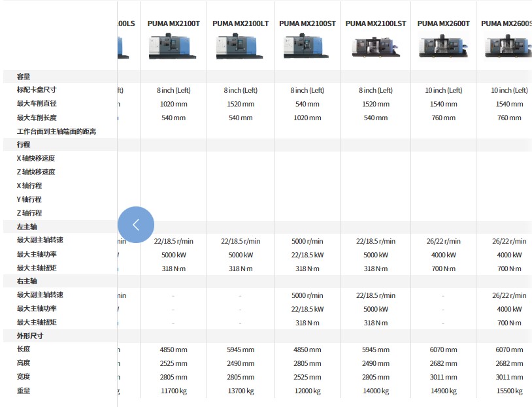Image resolution: width=532 pixels, height=407 pixels.
Task: Click the 重量 row label
Action: pos(24,391)
